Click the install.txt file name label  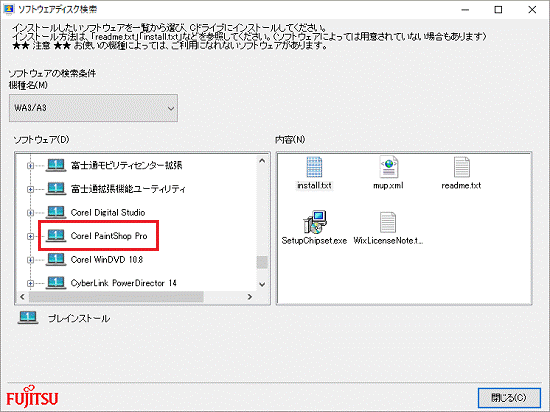tap(314, 185)
